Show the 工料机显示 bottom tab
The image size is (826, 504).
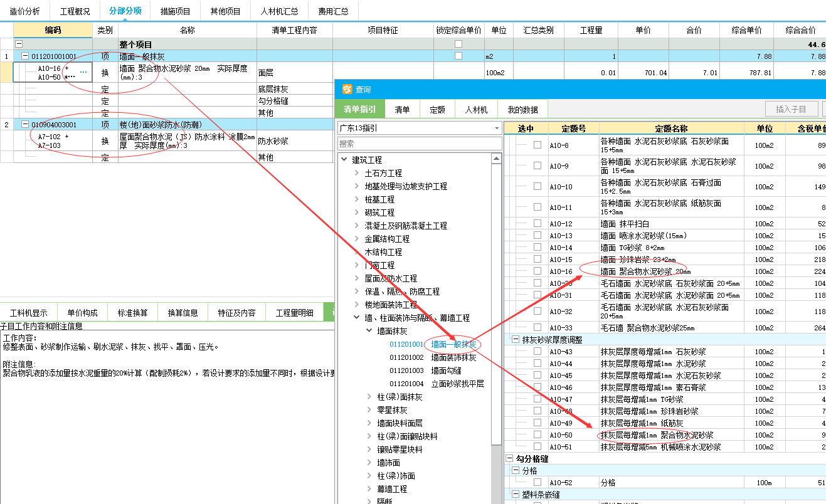[x=29, y=313]
